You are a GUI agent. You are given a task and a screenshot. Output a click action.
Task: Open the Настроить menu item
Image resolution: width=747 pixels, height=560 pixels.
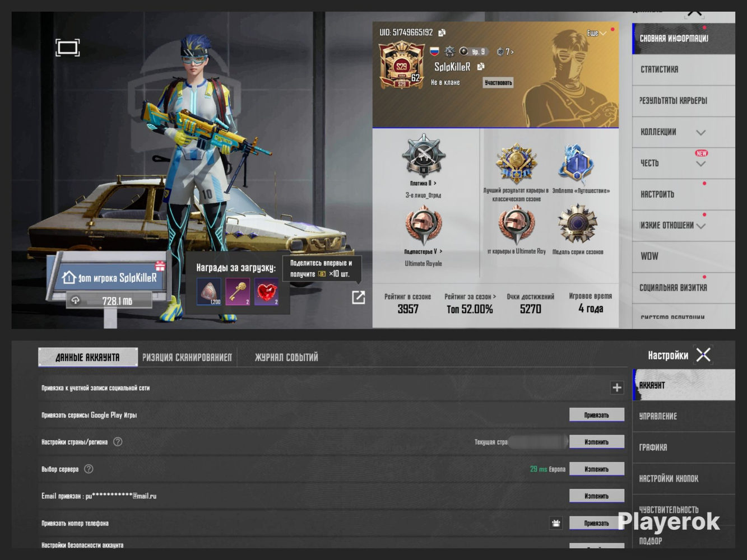[x=684, y=195]
